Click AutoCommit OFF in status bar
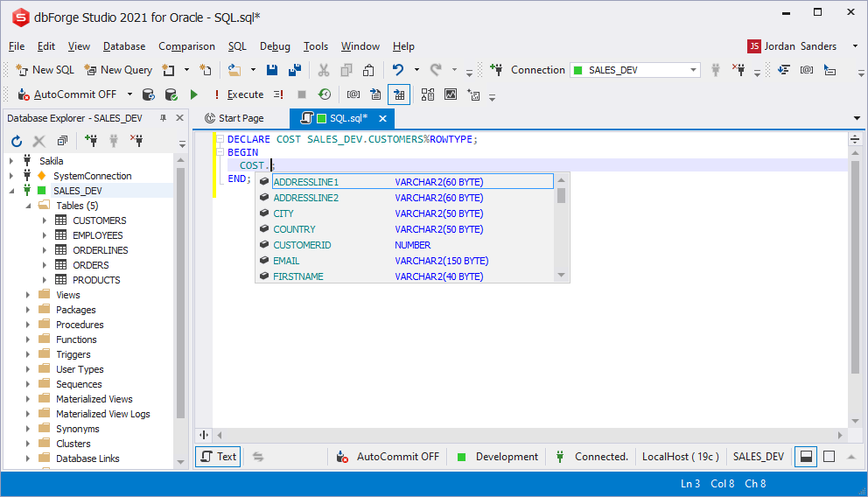The height and width of the screenshot is (497, 868). tap(388, 457)
